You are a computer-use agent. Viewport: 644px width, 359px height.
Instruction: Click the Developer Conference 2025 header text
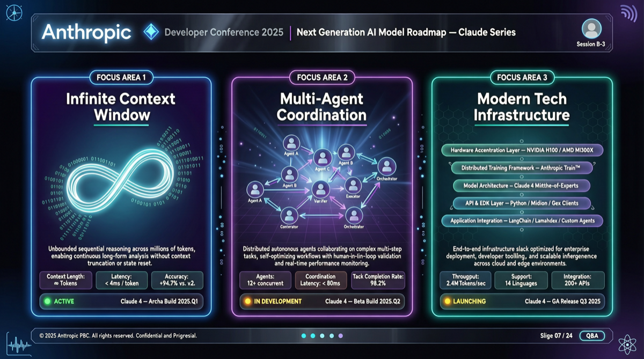(224, 32)
